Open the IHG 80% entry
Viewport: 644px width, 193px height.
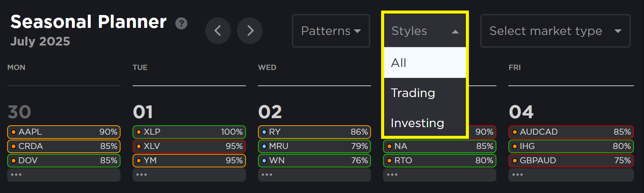(x=571, y=146)
